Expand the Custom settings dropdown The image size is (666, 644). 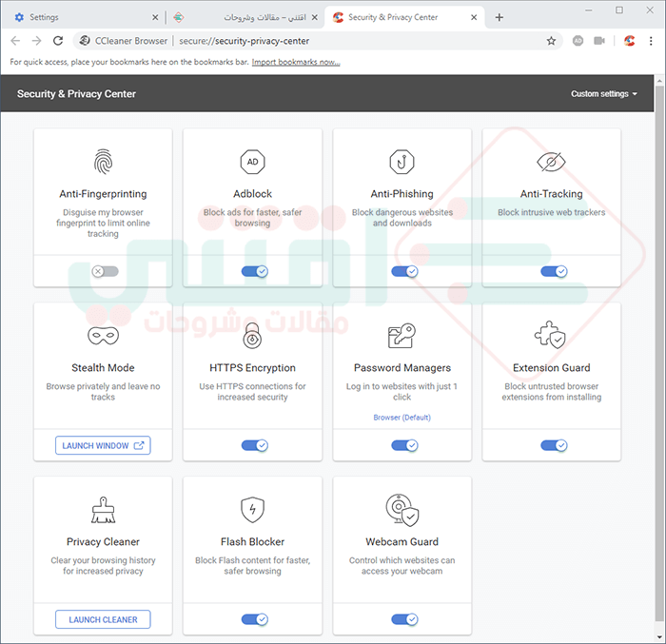pyautogui.click(x=603, y=94)
